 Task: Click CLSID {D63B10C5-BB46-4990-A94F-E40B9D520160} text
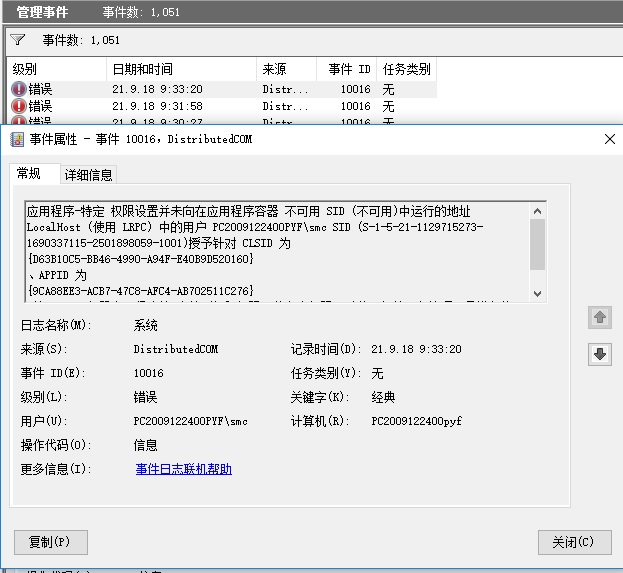coord(141,259)
